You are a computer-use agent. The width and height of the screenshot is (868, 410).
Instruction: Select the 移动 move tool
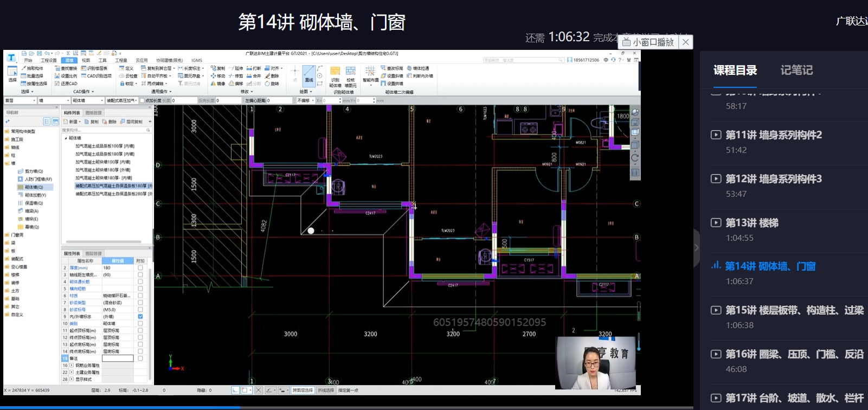click(x=218, y=76)
